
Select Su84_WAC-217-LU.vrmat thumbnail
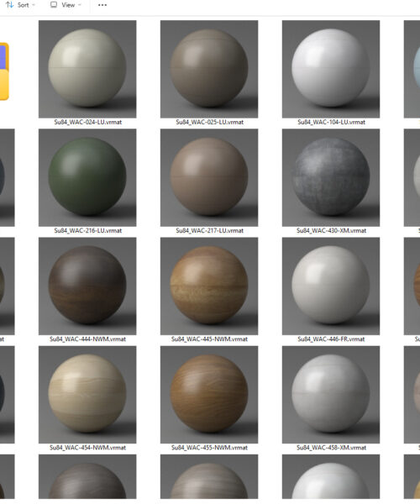209,177
